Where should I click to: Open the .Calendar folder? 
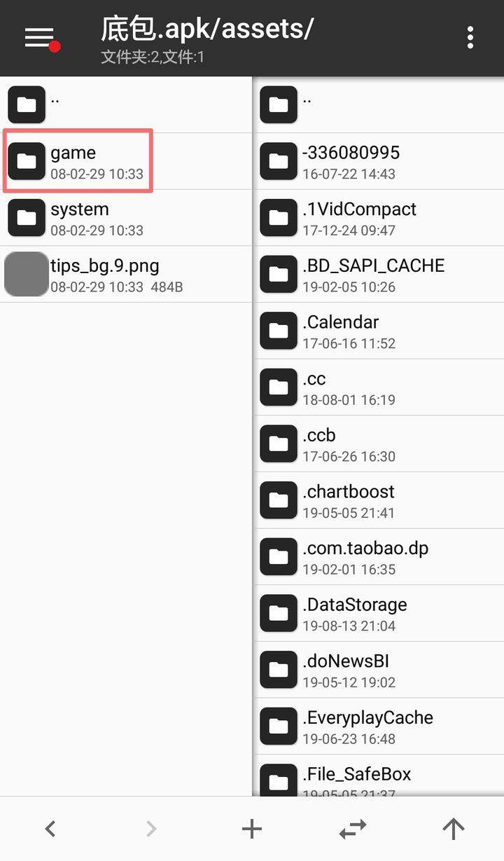(x=379, y=331)
